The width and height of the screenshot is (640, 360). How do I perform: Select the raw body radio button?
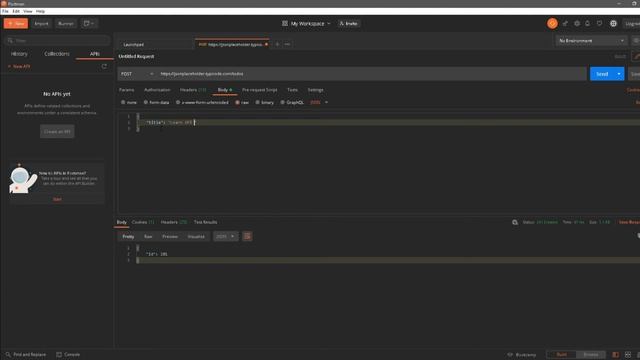coord(237,102)
